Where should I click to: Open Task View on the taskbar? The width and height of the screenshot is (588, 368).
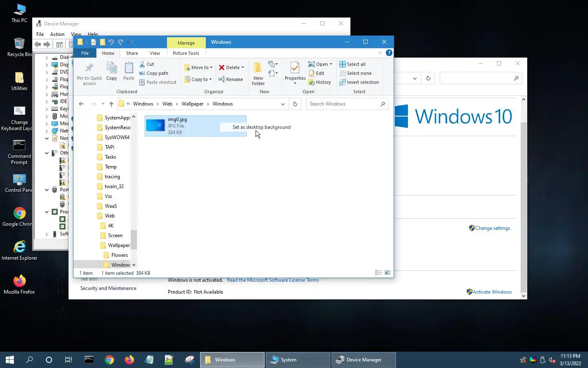tap(69, 360)
